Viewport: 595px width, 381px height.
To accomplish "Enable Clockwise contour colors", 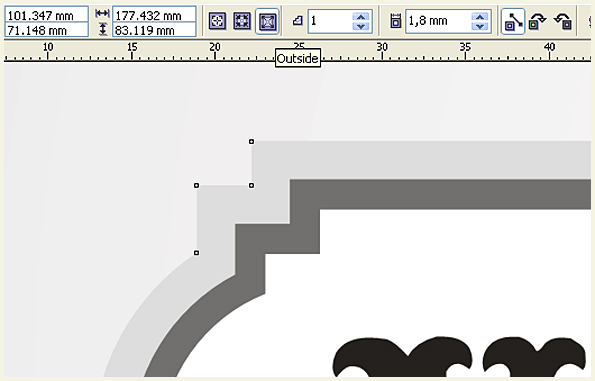I will click(x=537, y=21).
